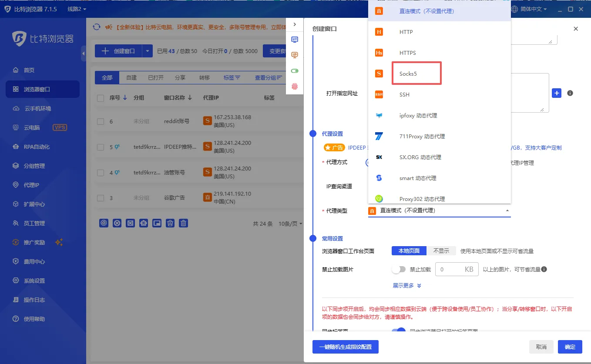Click the trash can icon below the list

click(x=184, y=223)
